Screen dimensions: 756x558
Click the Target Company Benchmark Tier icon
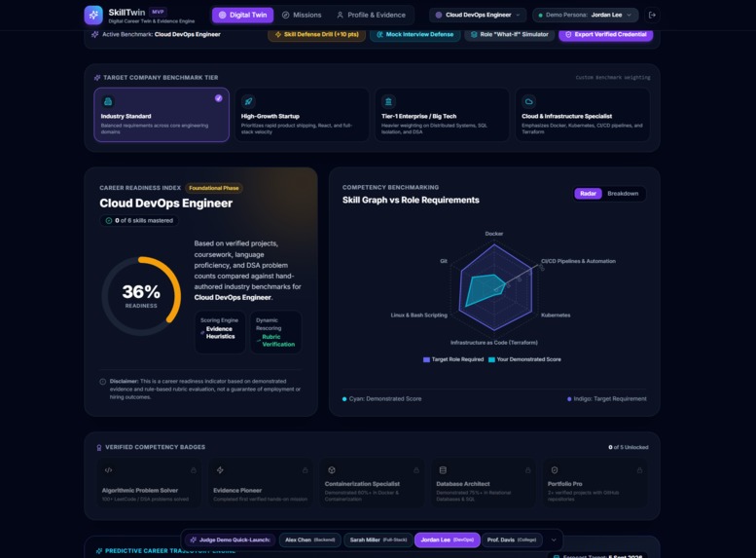[x=97, y=77]
